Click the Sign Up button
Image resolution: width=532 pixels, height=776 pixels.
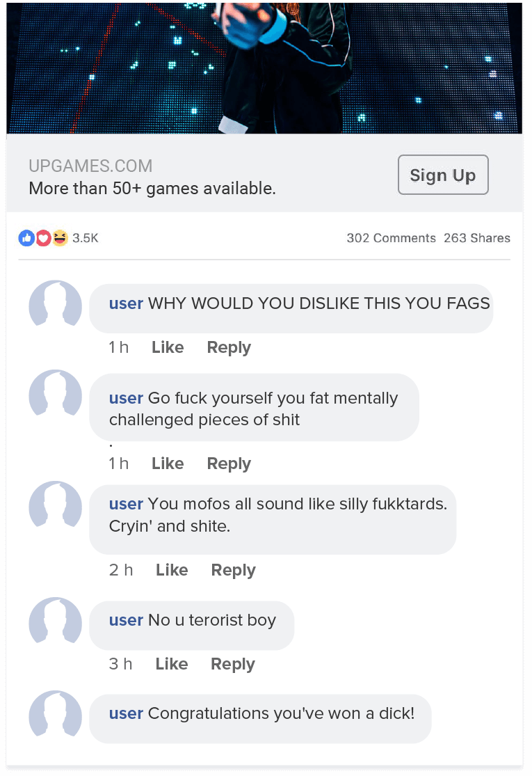443,175
